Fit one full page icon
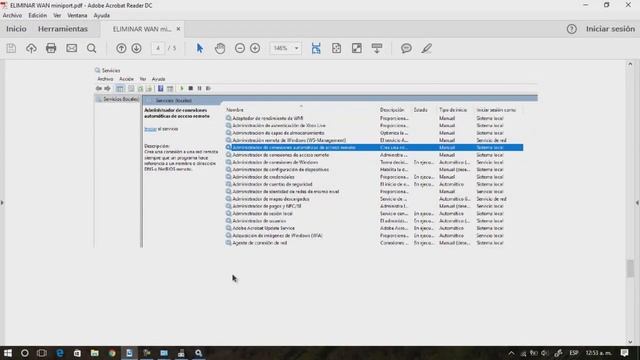 [x=336, y=48]
